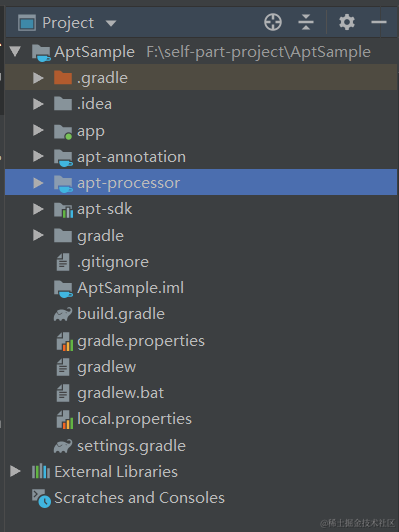Select Scratches and Consoles label
The width and height of the screenshot is (399, 532).
pyautogui.click(x=139, y=498)
